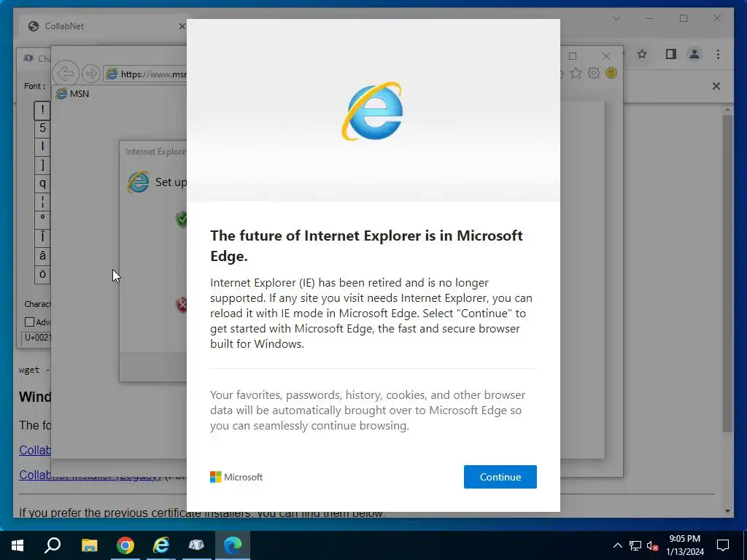This screenshot has height=560, width=747.
Task: Click the Internet Explorer address bar URL
Action: pyautogui.click(x=153, y=74)
